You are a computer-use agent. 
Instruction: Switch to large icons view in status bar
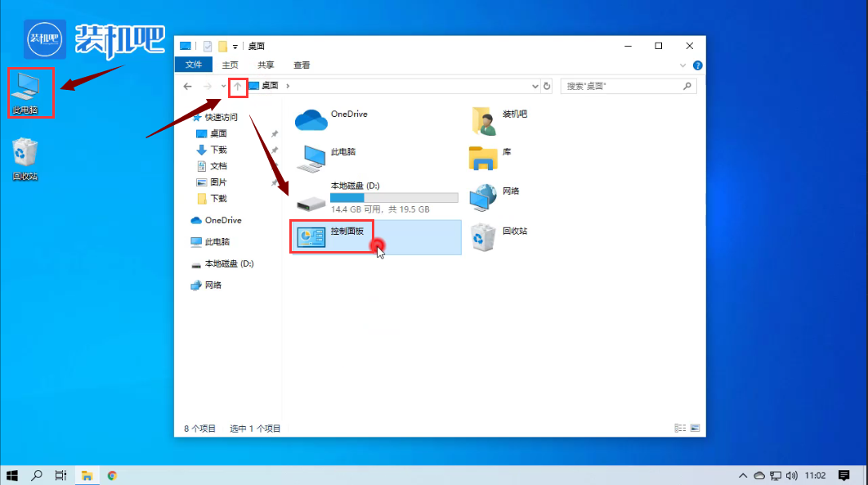695,428
